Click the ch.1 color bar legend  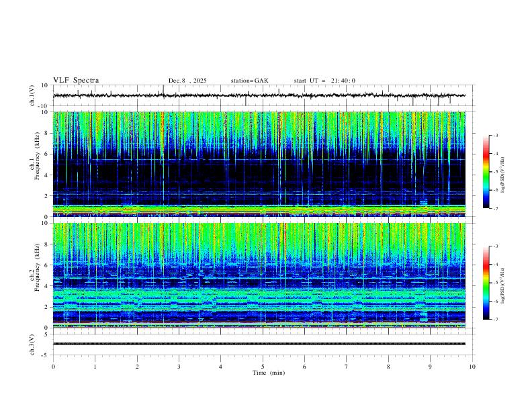coord(486,172)
